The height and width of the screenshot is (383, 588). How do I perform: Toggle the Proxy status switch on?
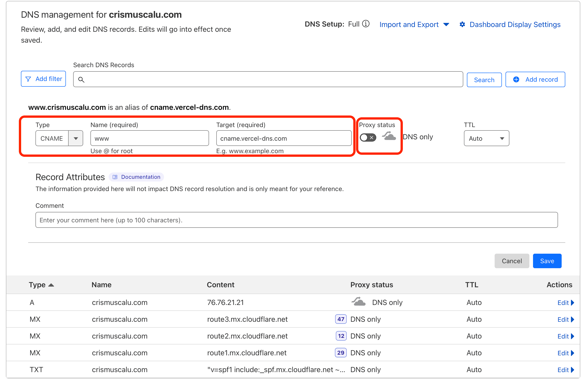(368, 137)
